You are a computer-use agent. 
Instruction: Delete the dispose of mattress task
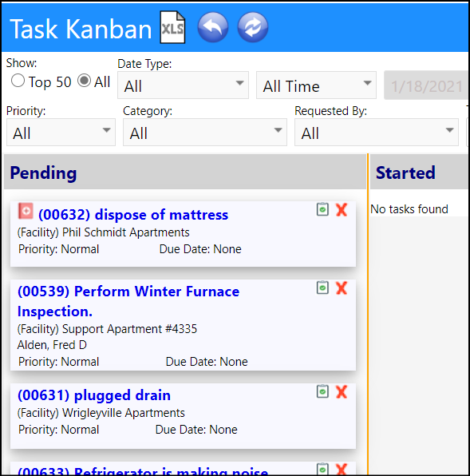click(x=342, y=210)
